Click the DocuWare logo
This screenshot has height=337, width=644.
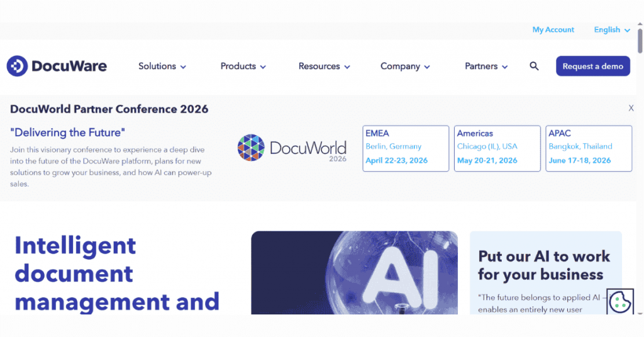tap(57, 66)
